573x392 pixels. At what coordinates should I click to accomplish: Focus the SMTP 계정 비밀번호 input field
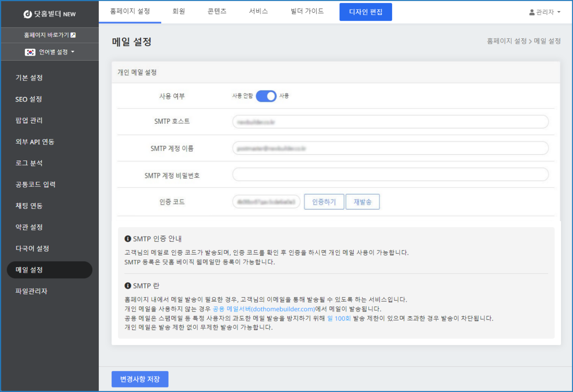(390, 175)
